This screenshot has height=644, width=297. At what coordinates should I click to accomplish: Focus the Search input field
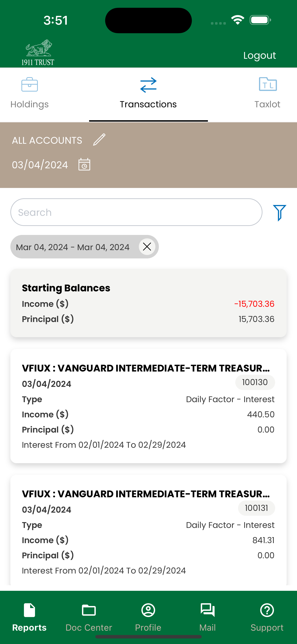pos(136,212)
